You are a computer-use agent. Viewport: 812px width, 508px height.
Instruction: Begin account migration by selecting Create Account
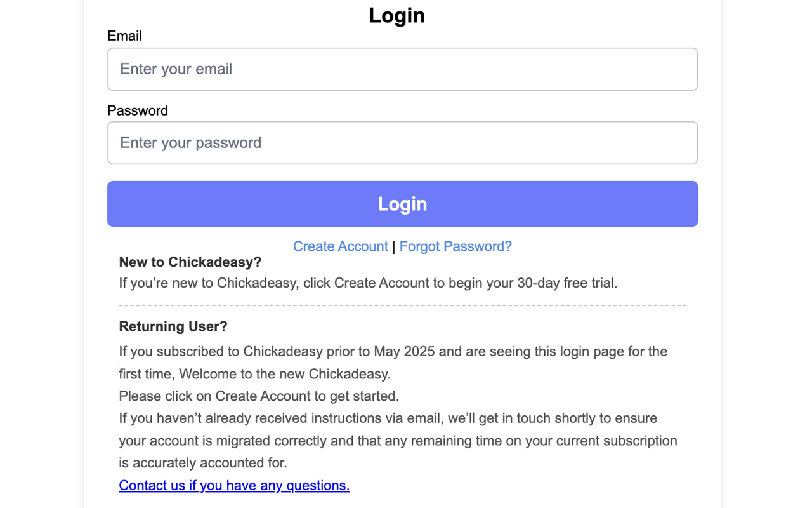[x=340, y=246]
